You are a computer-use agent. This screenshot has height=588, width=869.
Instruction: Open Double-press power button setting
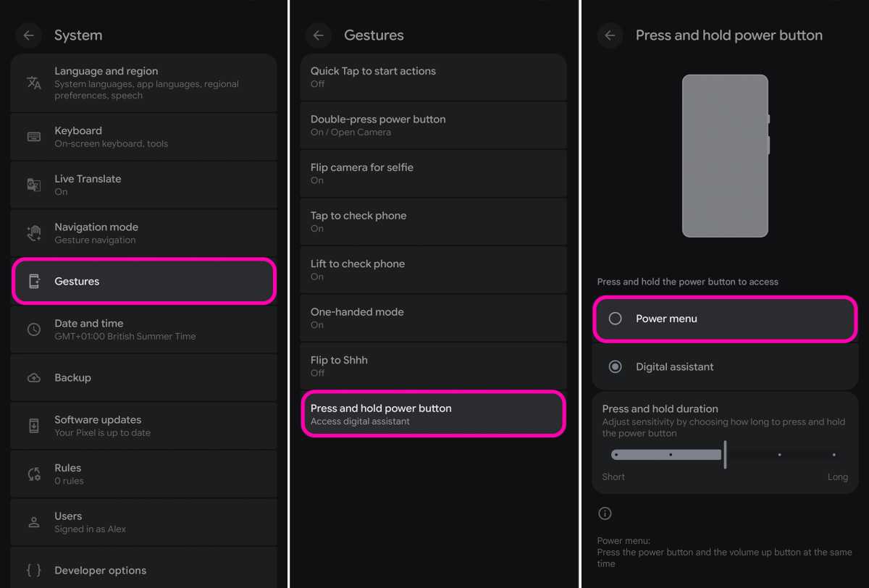[x=433, y=125]
